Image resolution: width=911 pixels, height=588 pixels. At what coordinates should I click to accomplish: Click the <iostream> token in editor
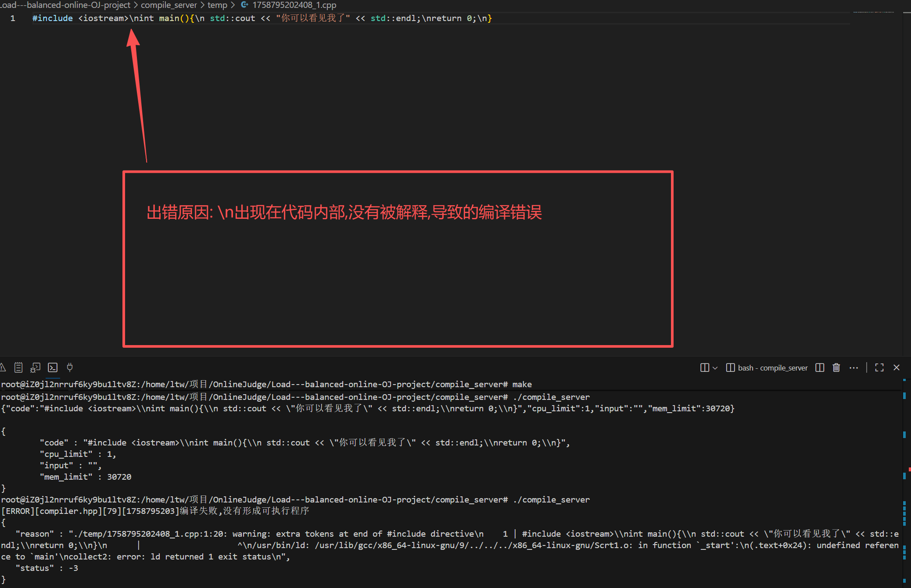pos(104,18)
